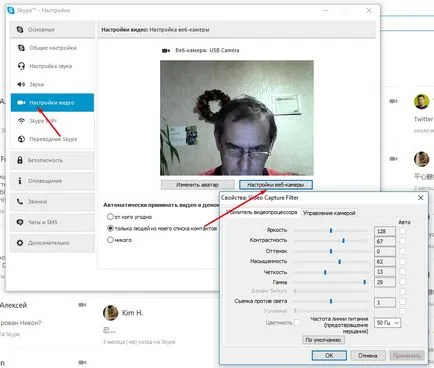The width and height of the screenshot is (434, 368).
Task: Enable Авто checkbox for Насыщенность
Action: coord(403,262)
